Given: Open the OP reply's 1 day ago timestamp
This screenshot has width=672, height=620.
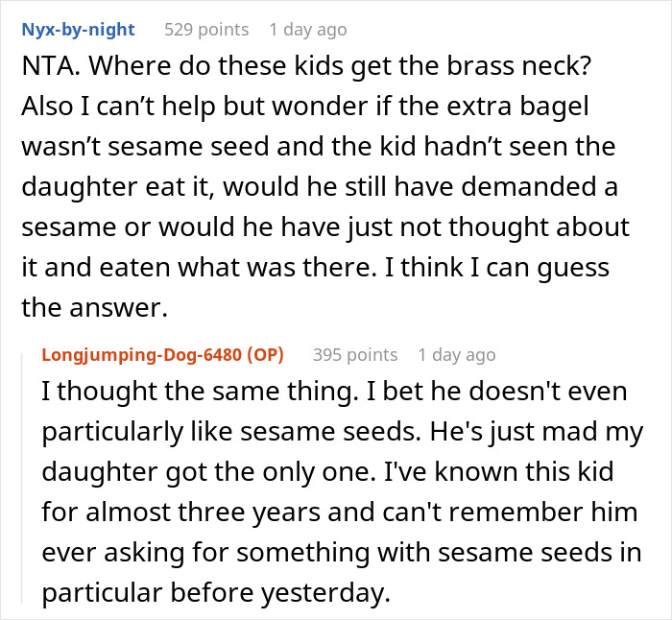Looking at the screenshot, I should (456, 354).
